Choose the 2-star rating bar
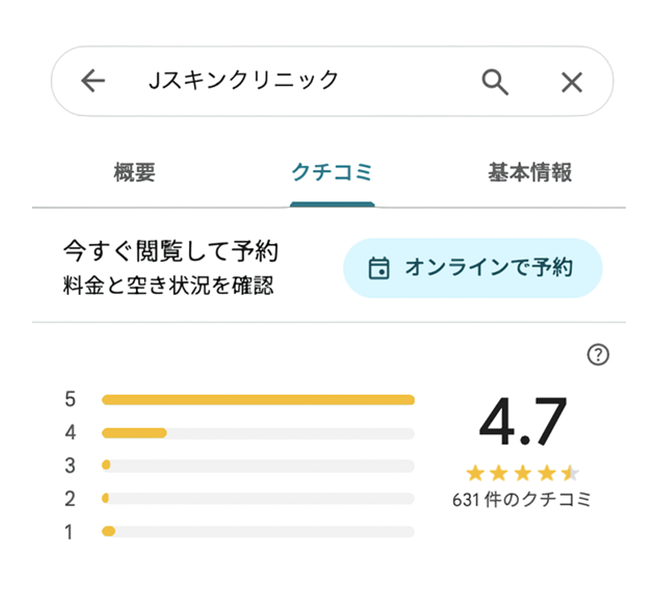The width and height of the screenshot is (660, 593). 258,498
